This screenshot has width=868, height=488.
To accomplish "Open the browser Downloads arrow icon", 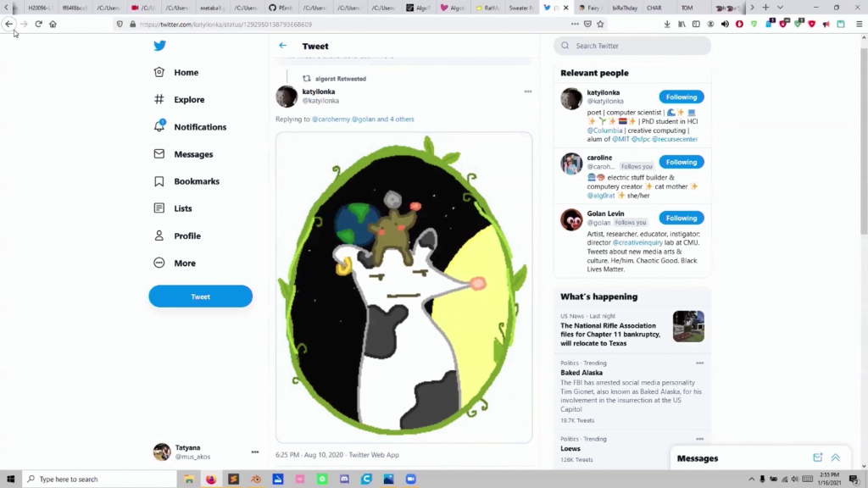I will (667, 25).
